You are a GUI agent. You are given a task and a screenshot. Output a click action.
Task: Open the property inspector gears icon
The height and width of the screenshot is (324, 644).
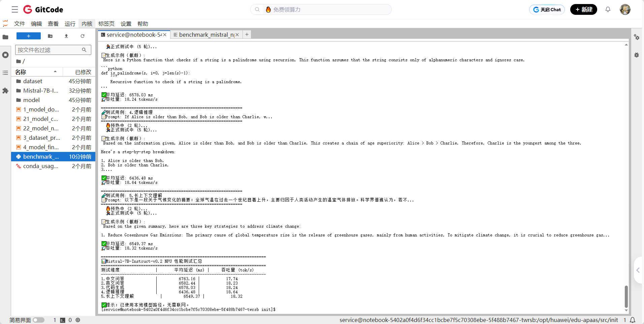tap(637, 37)
